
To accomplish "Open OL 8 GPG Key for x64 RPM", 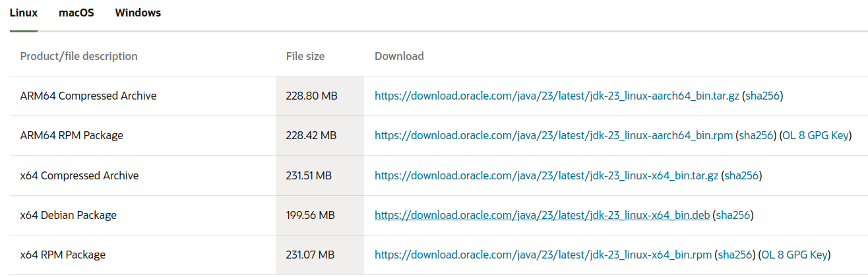I will pyautogui.click(x=794, y=255).
